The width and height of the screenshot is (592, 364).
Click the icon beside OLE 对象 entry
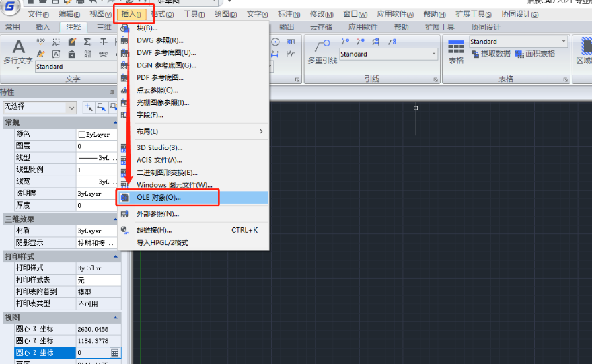[x=125, y=198]
